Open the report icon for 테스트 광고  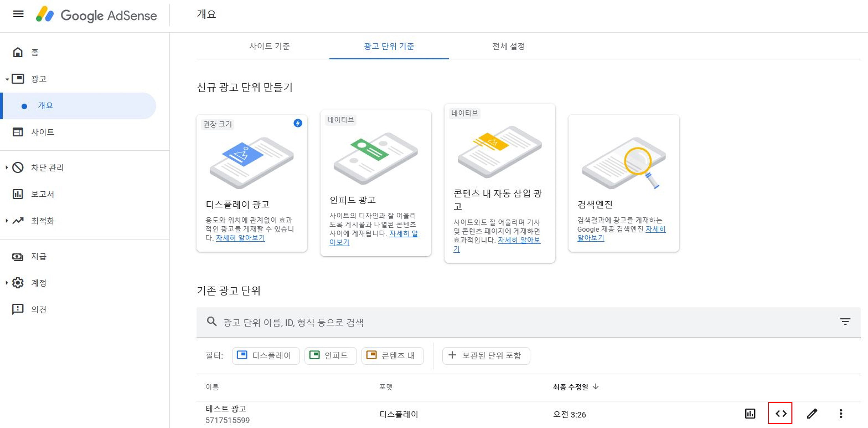[750, 413]
